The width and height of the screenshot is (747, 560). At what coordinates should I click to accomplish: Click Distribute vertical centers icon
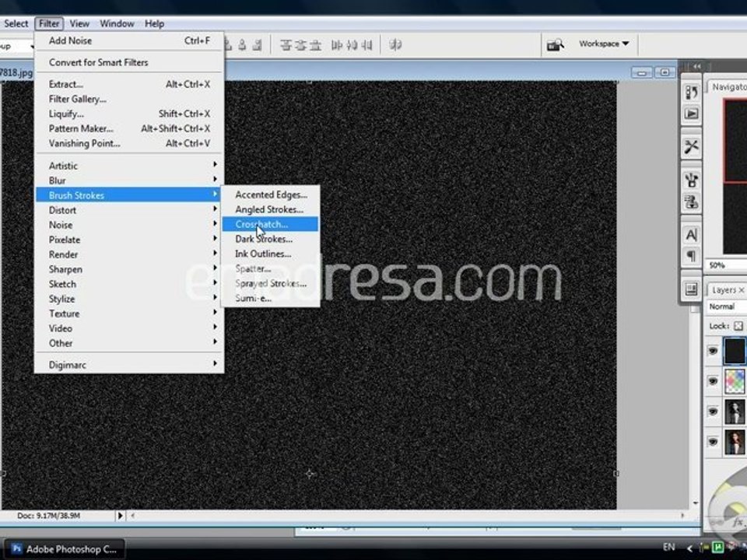click(300, 45)
